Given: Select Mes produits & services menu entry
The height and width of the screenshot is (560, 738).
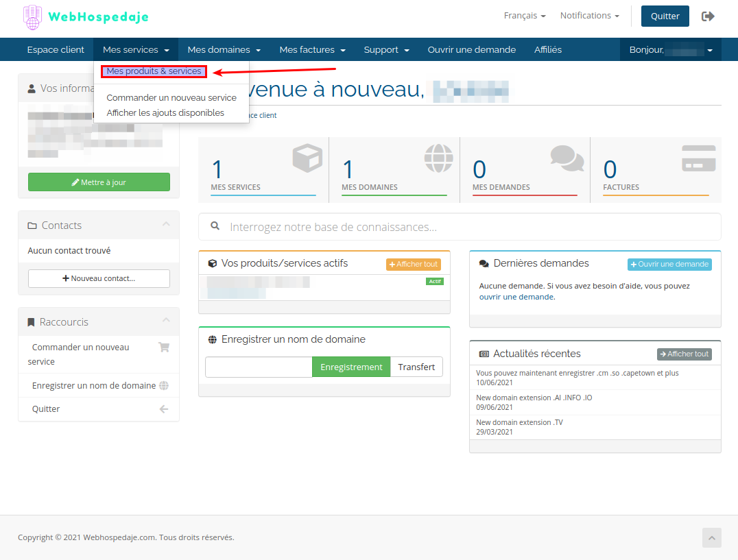Looking at the screenshot, I should click(154, 71).
